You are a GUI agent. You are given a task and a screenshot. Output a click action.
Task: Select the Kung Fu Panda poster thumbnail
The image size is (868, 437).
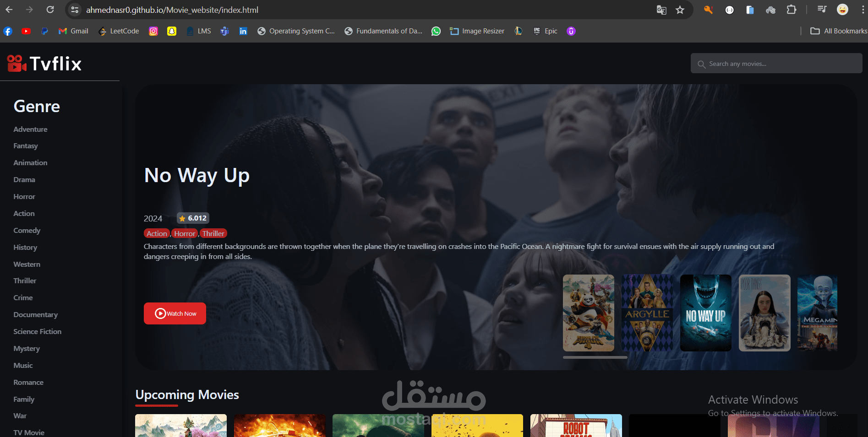click(589, 313)
